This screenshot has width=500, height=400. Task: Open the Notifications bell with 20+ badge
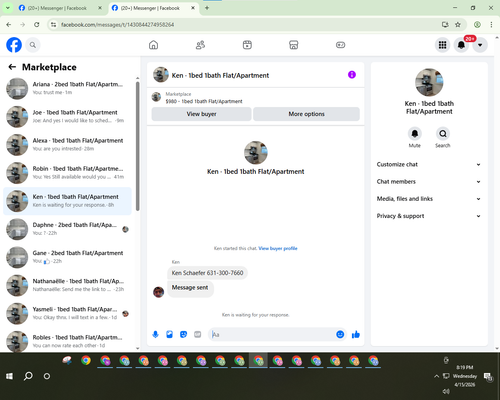461,45
